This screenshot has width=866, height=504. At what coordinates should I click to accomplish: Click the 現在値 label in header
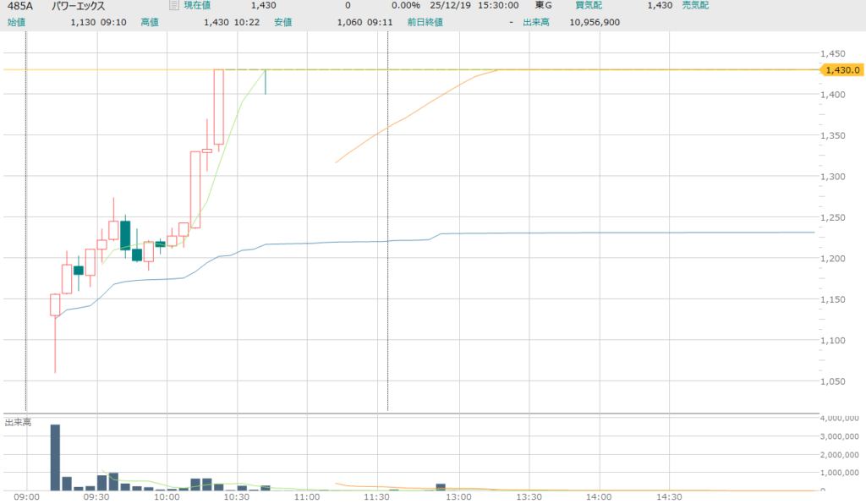tap(198, 6)
